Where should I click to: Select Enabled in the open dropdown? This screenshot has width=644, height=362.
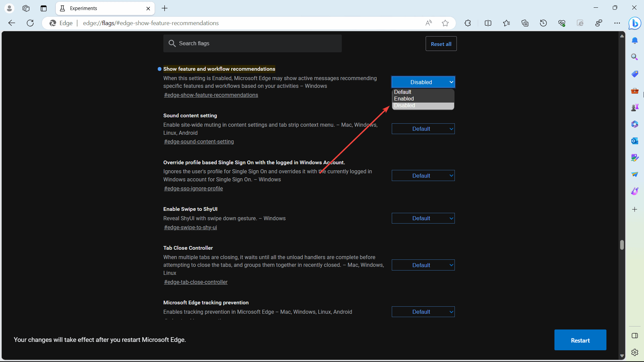(423, 99)
